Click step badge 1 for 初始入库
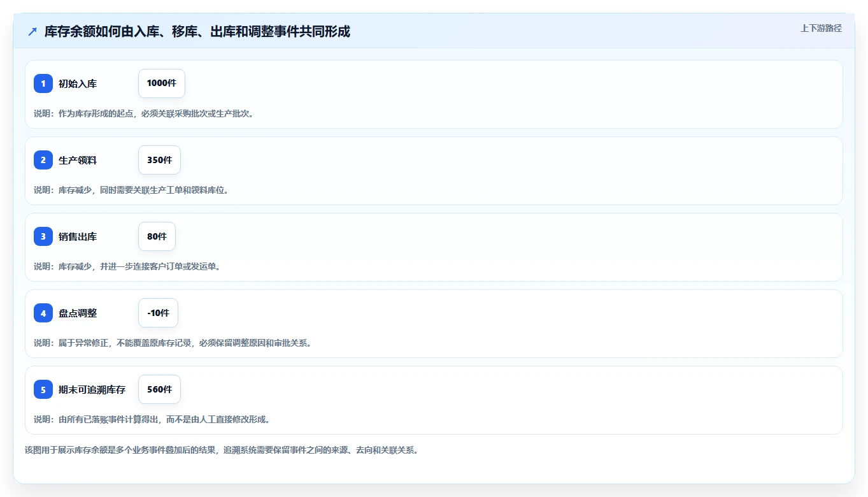The height and width of the screenshot is (497, 868). [x=43, y=83]
